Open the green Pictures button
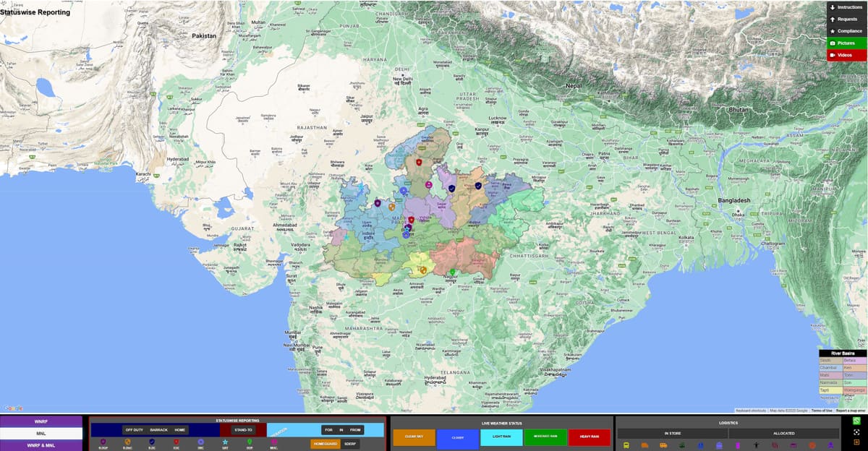This screenshot has width=868, height=451. (x=846, y=43)
